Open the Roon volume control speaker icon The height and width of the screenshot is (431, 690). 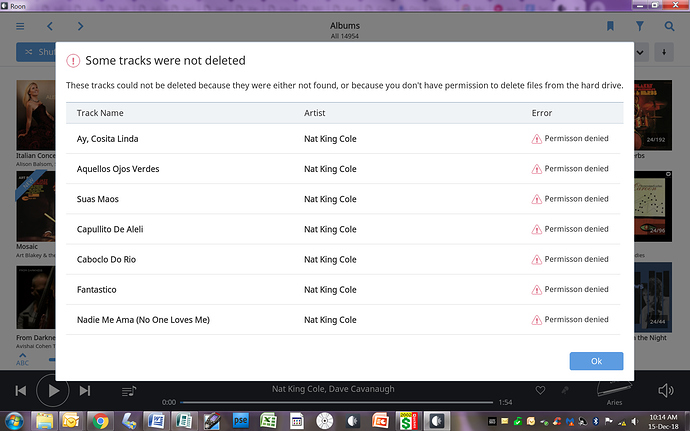tap(666, 390)
